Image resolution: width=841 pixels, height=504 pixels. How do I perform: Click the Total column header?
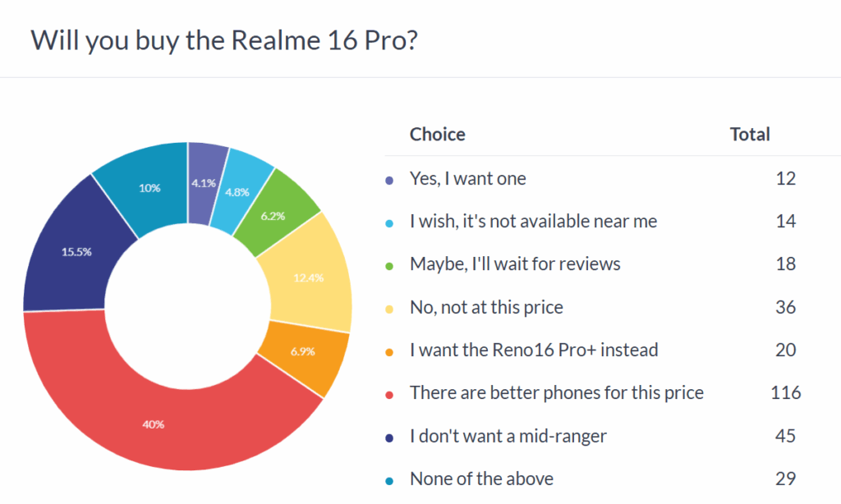pos(750,135)
